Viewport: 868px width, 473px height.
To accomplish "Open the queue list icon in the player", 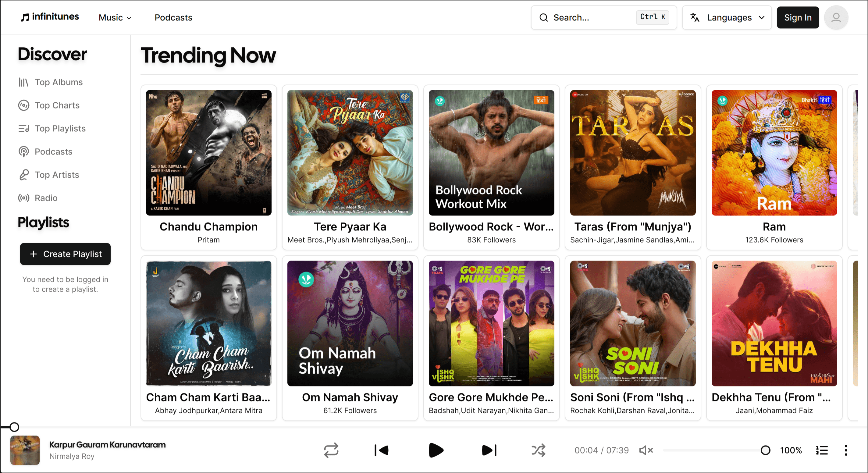I will [x=821, y=450].
